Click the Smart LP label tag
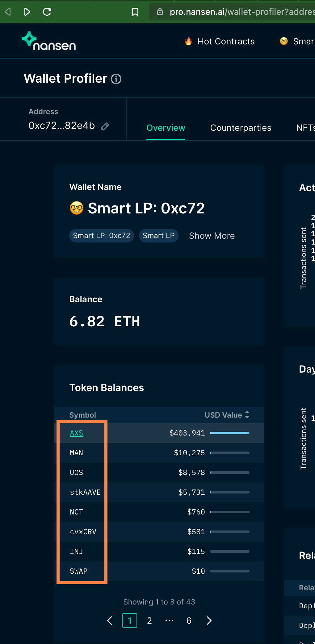Image resolution: width=315 pixels, height=644 pixels. coord(159,236)
